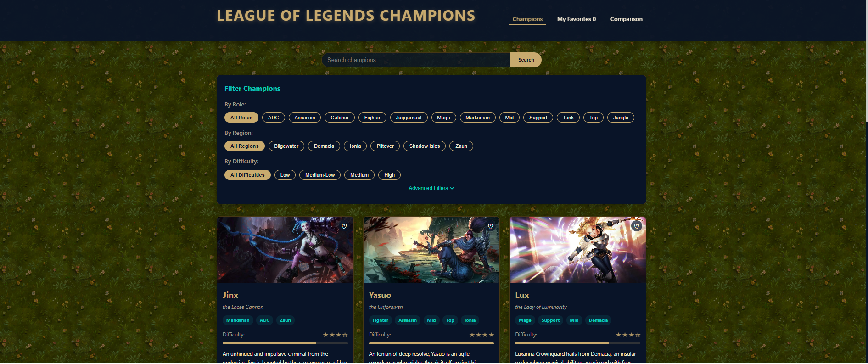Select the Shadow Isles region filter
Viewport: 868px width, 364px height.
point(425,146)
